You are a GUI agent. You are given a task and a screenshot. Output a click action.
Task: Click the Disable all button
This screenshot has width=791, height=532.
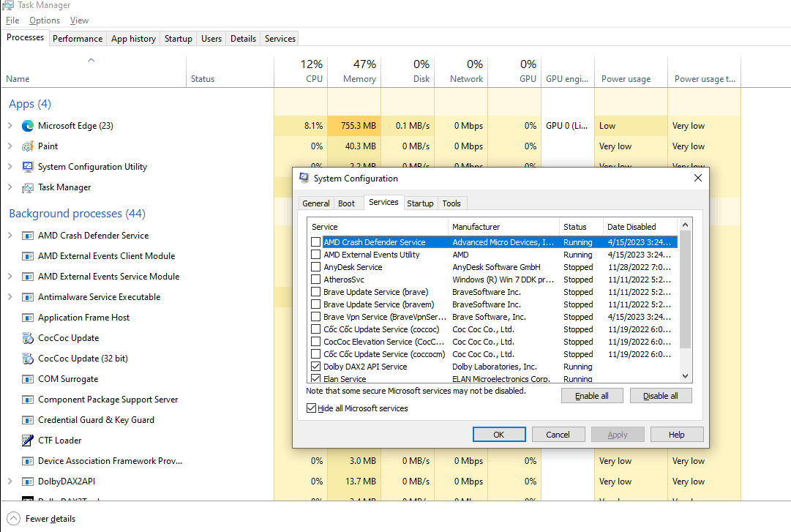pyautogui.click(x=660, y=396)
